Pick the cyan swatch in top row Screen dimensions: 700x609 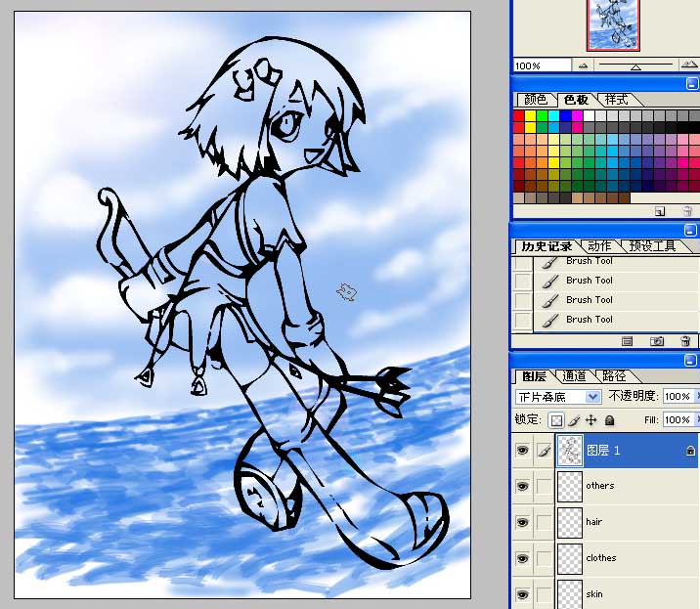553,116
